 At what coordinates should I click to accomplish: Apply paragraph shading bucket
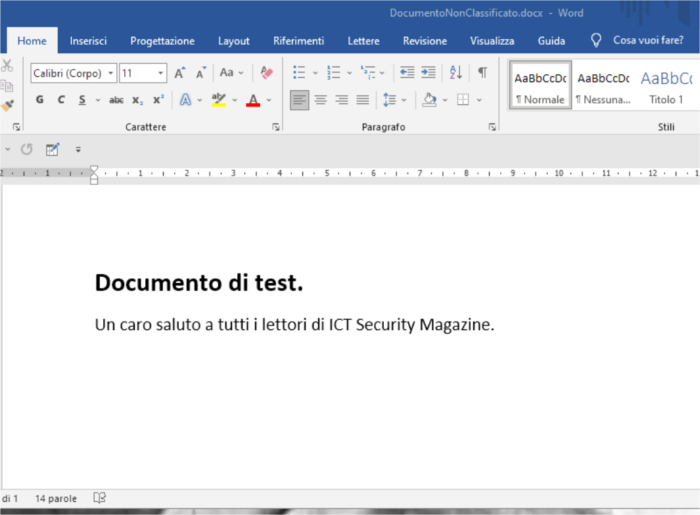click(429, 100)
